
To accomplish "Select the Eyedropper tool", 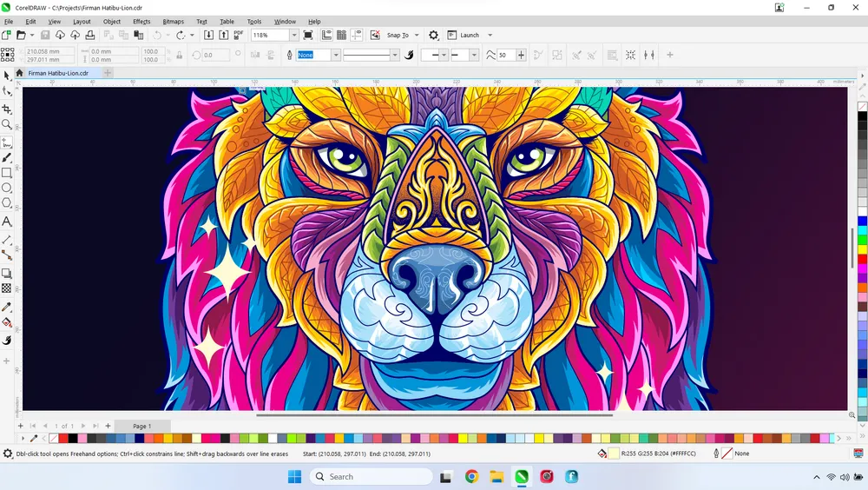I will (x=7, y=307).
